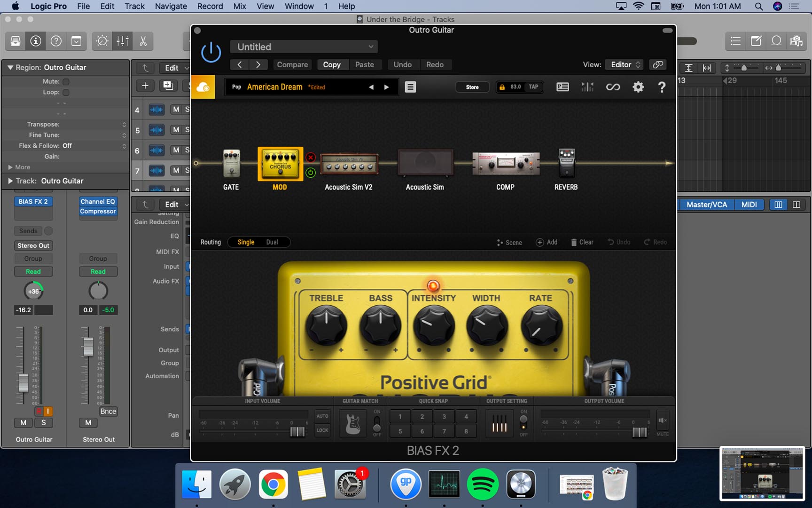Collapse the Region Outro Guitar disclosure triangle
Screen dimensions: 812x508
10,67
